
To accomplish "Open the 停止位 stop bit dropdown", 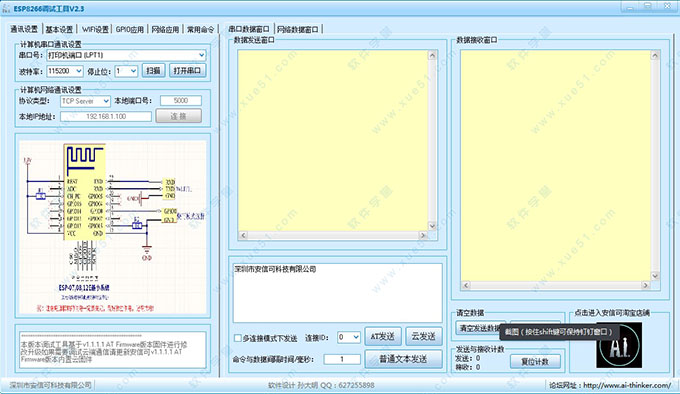I will pos(133,71).
